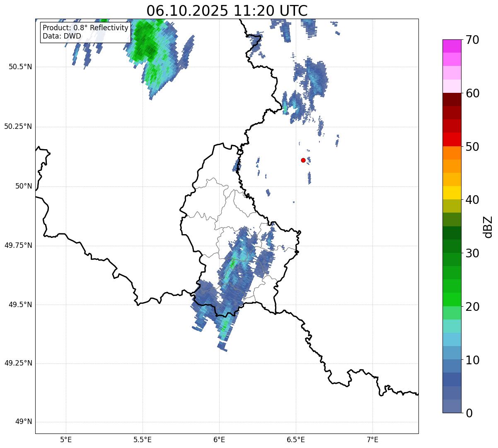This screenshot has width=498, height=448.
Task: Click the colorbar tick label 70
Action: (x=472, y=40)
